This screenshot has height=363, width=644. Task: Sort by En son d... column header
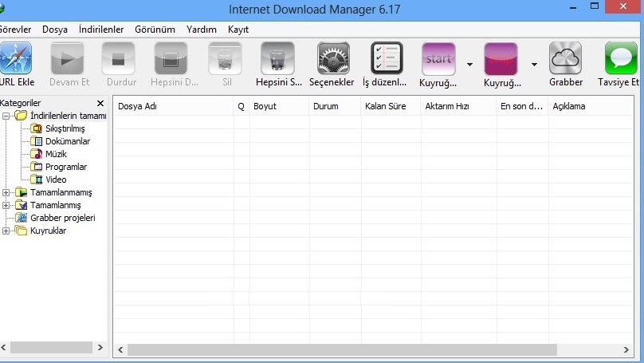[522, 106]
